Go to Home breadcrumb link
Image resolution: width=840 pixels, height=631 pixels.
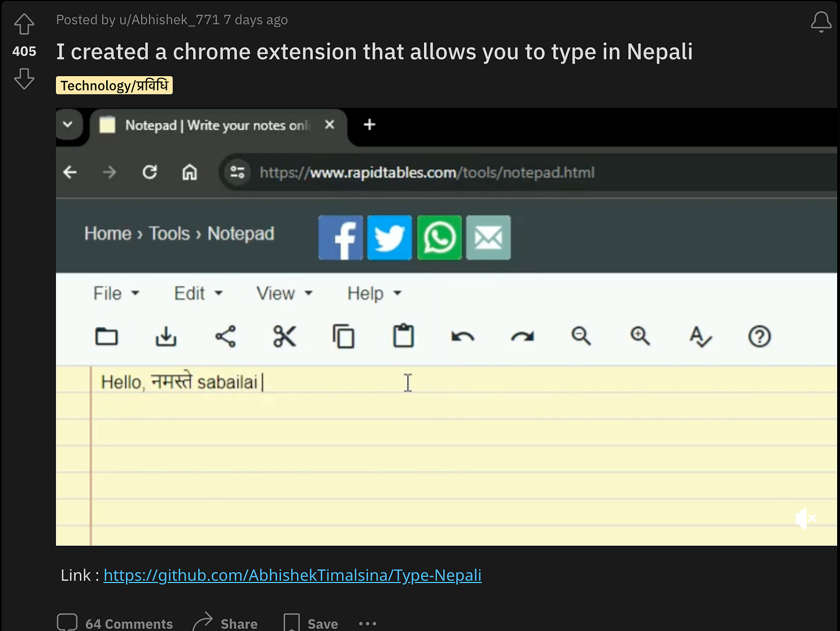point(108,234)
